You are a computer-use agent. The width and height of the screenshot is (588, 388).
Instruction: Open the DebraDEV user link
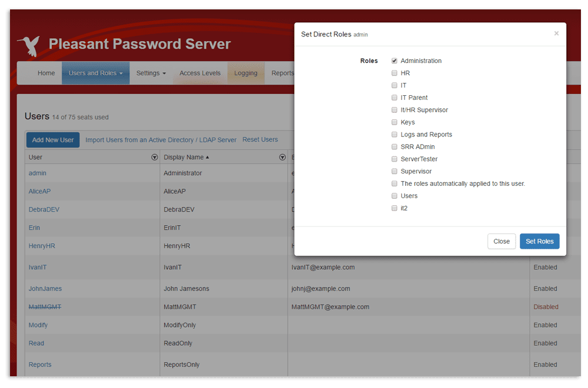tap(44, 209)
